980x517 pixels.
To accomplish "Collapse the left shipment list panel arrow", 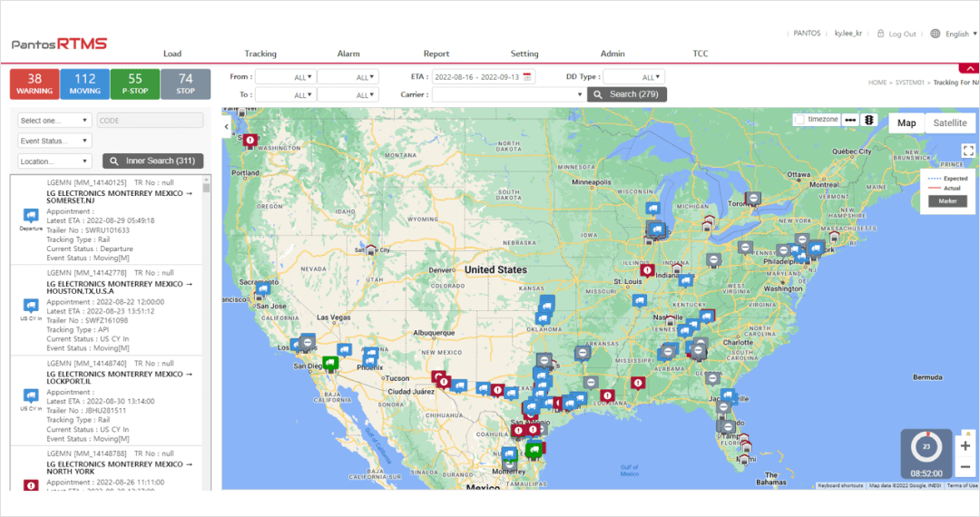I will tap(226, 126).
